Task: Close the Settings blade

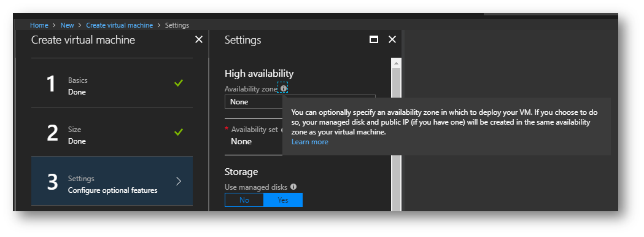Action: coord(392,39)
